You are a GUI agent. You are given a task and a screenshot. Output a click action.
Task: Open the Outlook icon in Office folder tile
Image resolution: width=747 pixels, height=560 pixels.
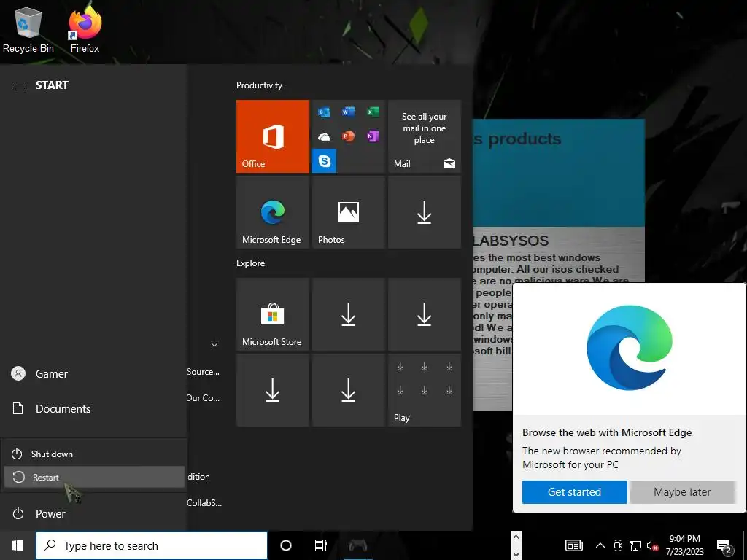pos(324,112)
